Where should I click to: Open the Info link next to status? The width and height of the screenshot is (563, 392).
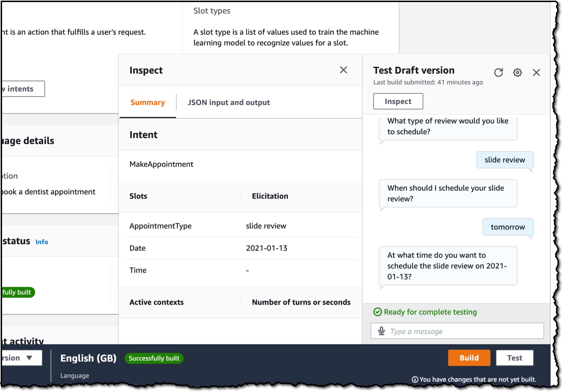[42, 242]
